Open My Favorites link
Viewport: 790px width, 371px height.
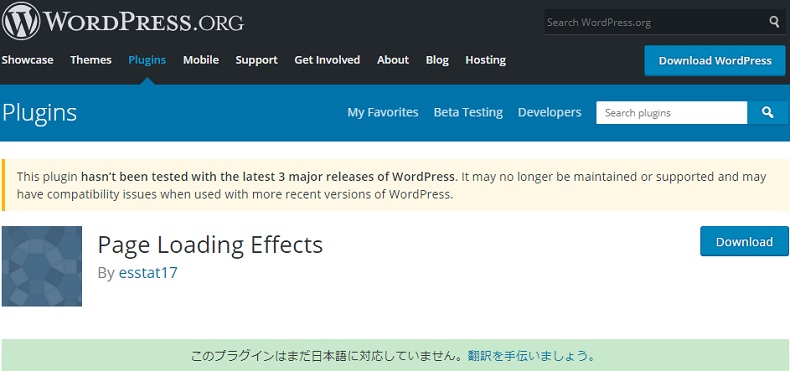(383, 112)
